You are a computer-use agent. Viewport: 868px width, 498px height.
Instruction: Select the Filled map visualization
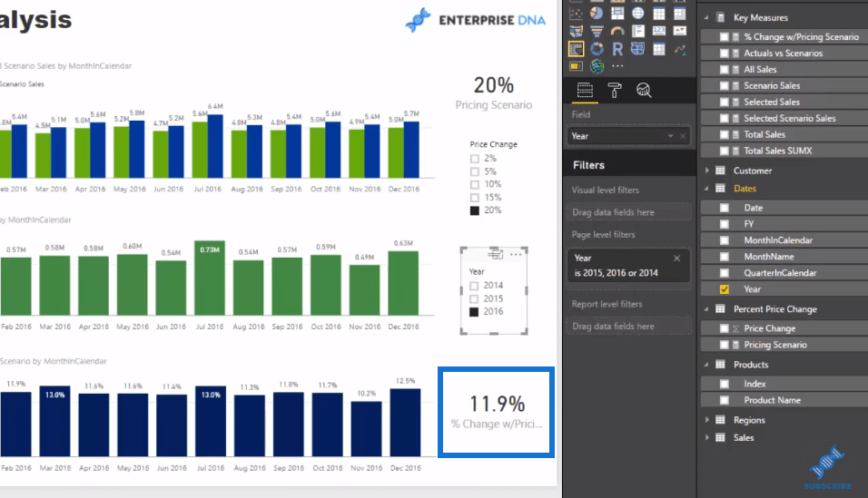[x=576, y=32]
